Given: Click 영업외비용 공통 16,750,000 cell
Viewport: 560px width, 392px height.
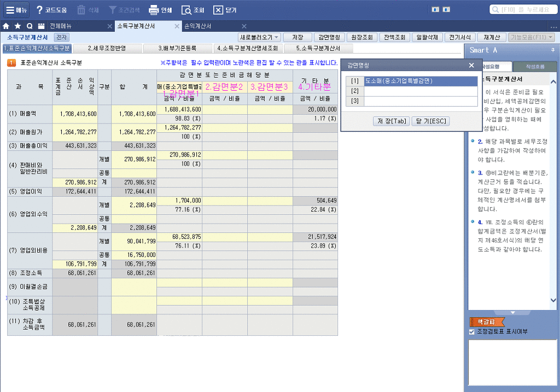Looking at the screenshot, I should pos(134,255).
